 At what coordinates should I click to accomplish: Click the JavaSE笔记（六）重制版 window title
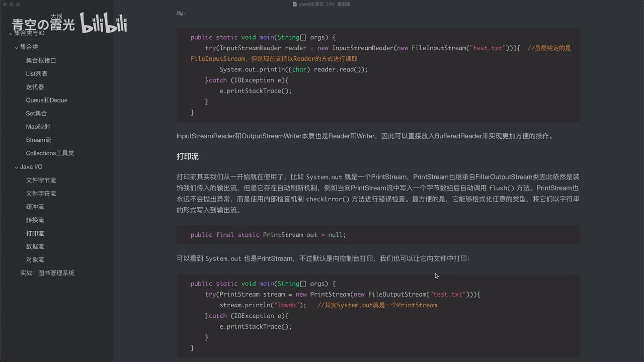325,4
